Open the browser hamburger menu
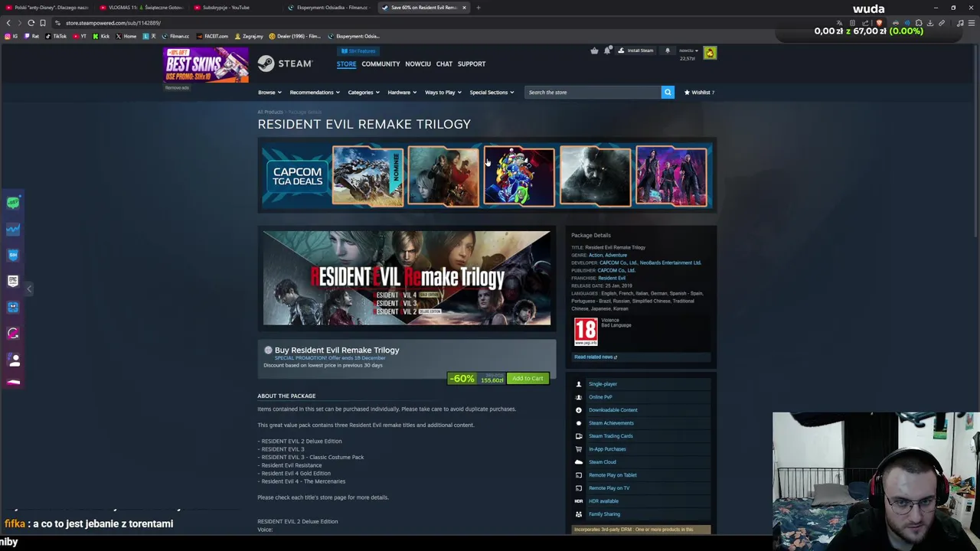The image size is (980, 551). click(x=972, y=23)
